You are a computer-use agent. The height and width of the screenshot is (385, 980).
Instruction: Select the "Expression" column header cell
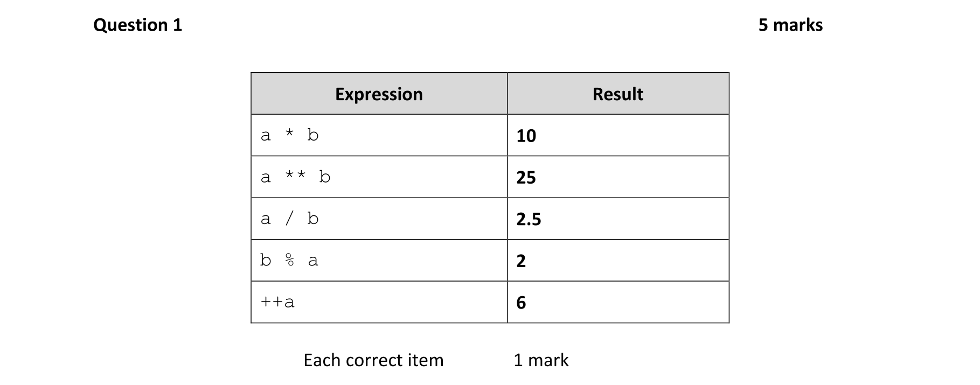tap(379, 94)
